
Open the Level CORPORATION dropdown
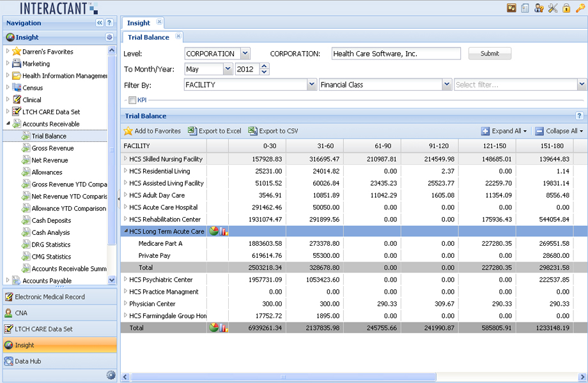[245, 54]
